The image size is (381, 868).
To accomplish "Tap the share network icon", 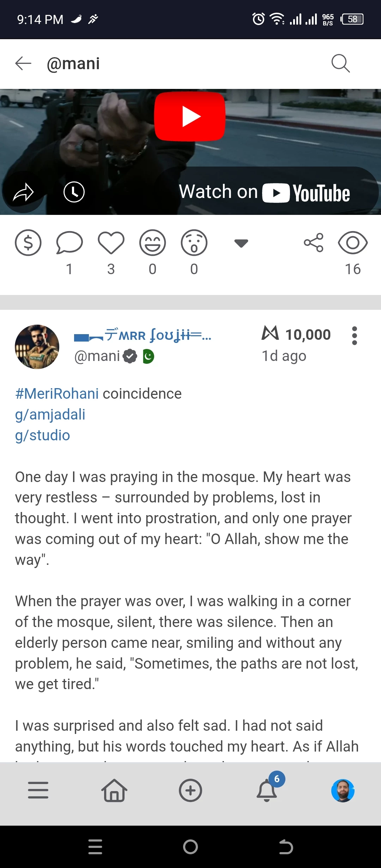I will point(314,243).
